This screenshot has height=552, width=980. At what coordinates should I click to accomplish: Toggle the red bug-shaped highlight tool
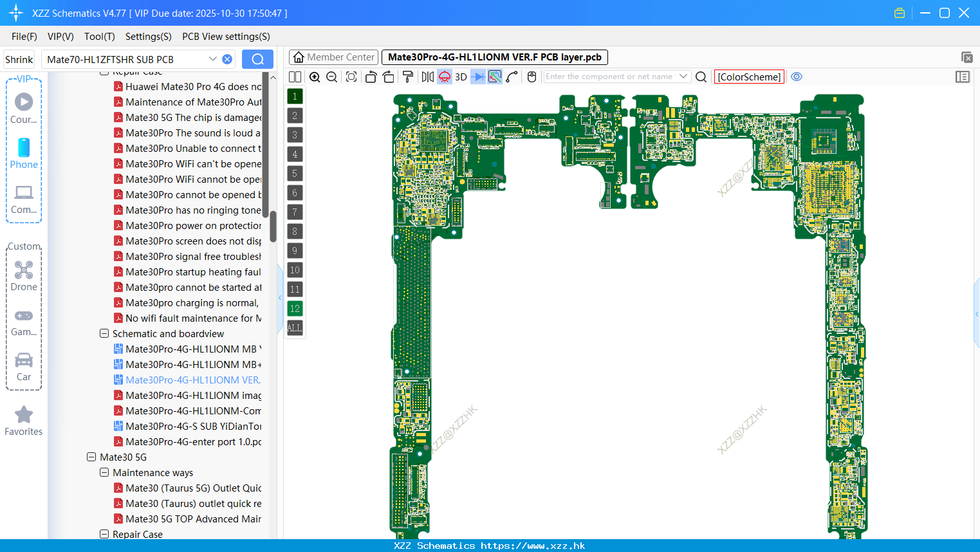(x=445, y=77)
